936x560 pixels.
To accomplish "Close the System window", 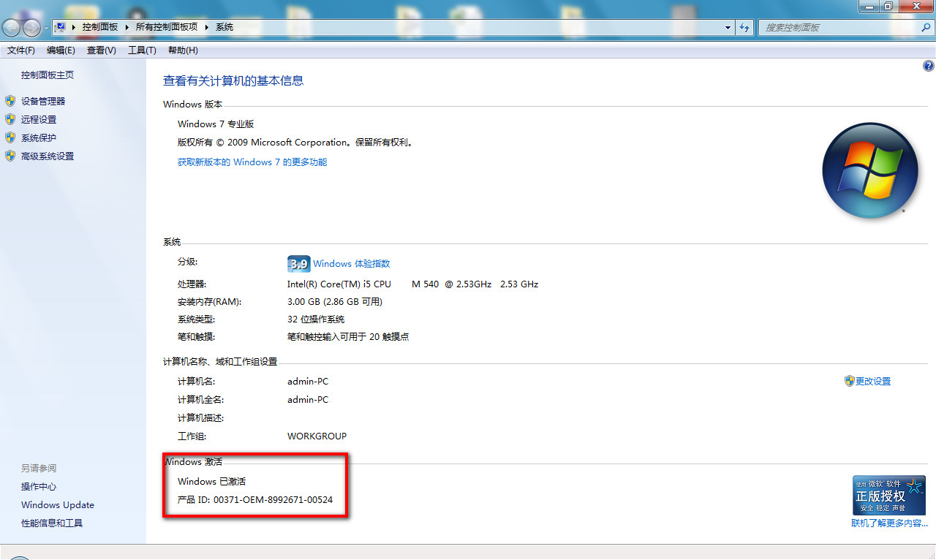I will (917, 6).
